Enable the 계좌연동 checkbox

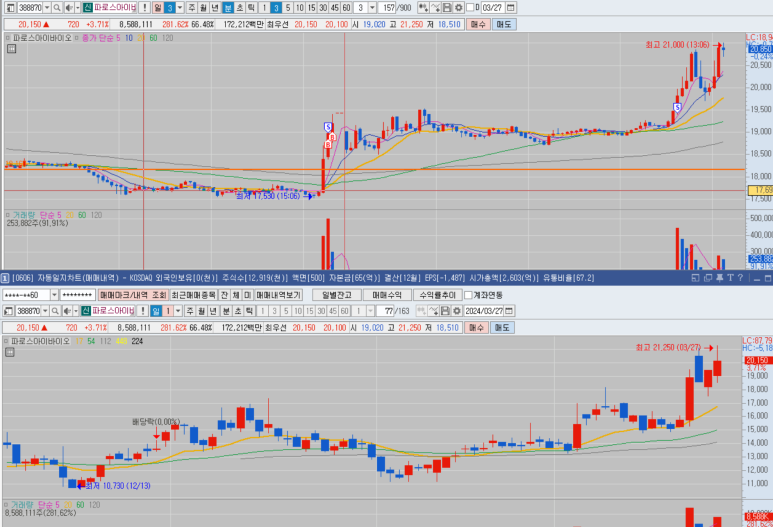(x=468, y=295)
